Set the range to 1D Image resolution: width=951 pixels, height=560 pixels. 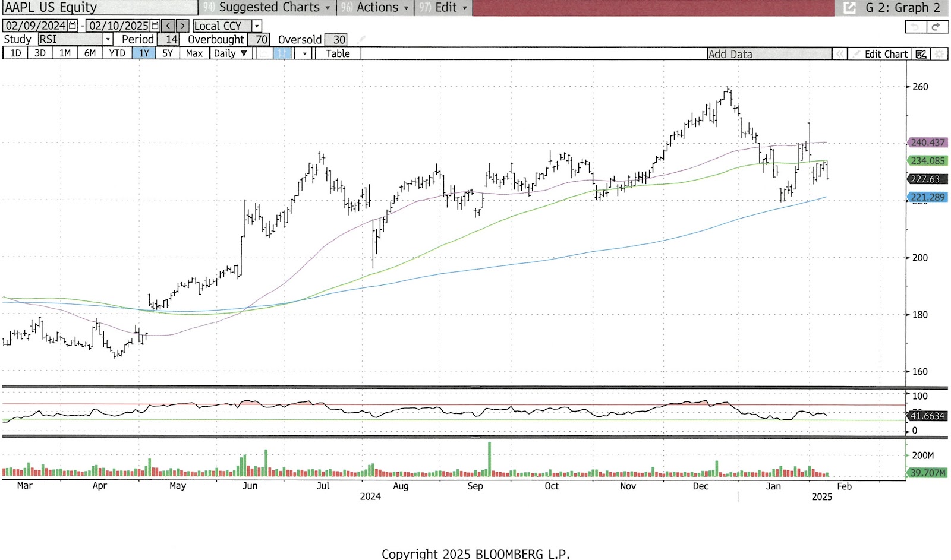(x=15, y=53)
